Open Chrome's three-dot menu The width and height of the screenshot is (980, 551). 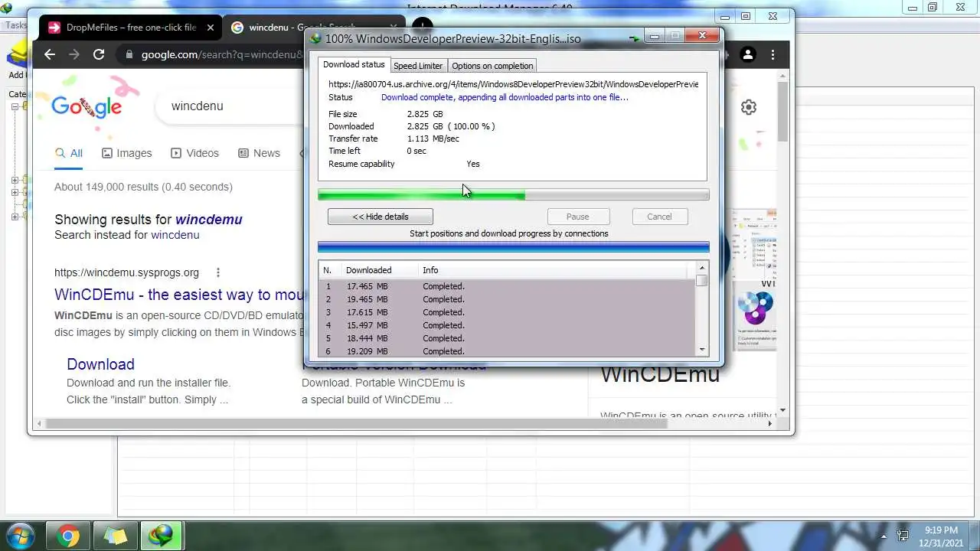pyautogui.click(x=773, y=54)
